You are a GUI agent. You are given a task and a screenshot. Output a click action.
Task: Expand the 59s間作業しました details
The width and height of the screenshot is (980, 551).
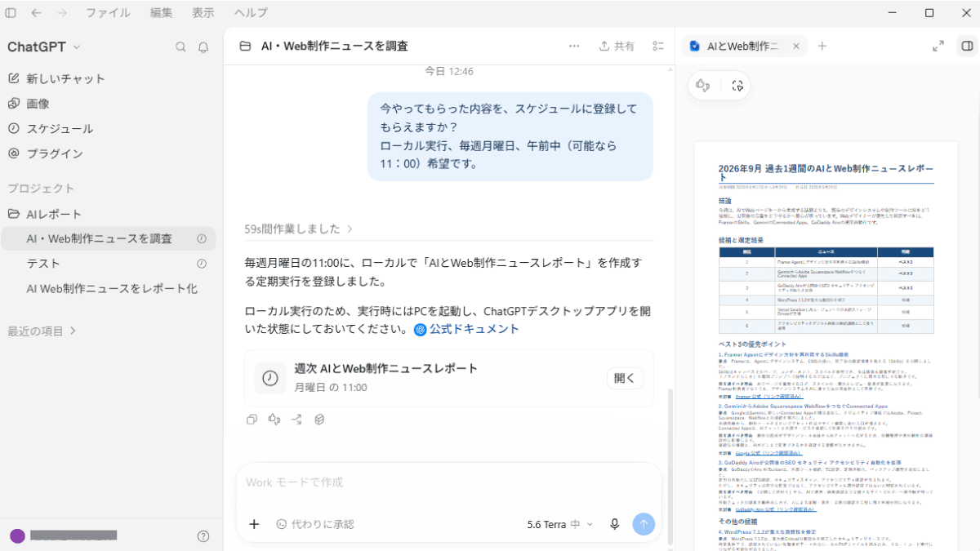click(299, 229)
